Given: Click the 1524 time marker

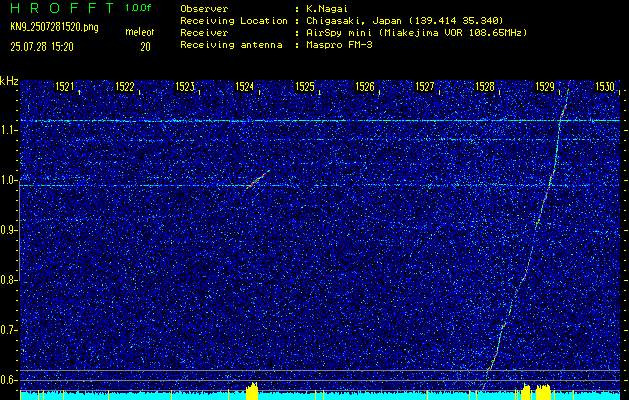Looking at the screenshot, I should tap(244, 87).
